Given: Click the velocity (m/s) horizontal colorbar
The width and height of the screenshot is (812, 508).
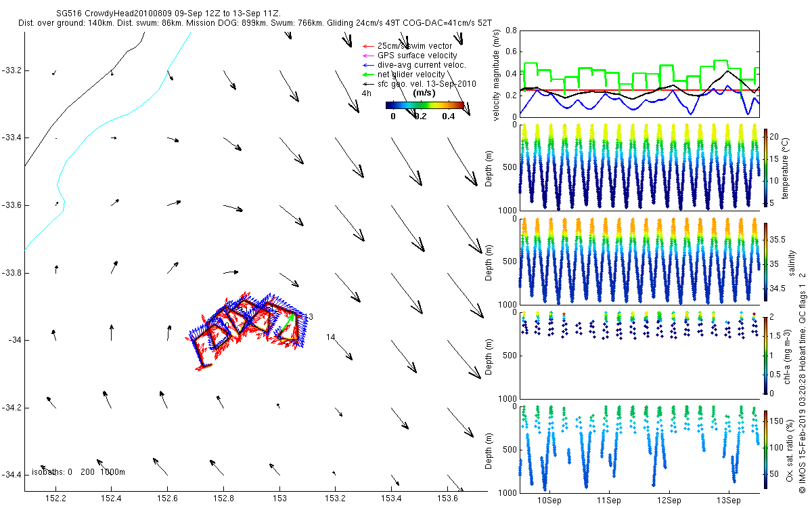Looking at the screenshot, I should tap(424, 105).
